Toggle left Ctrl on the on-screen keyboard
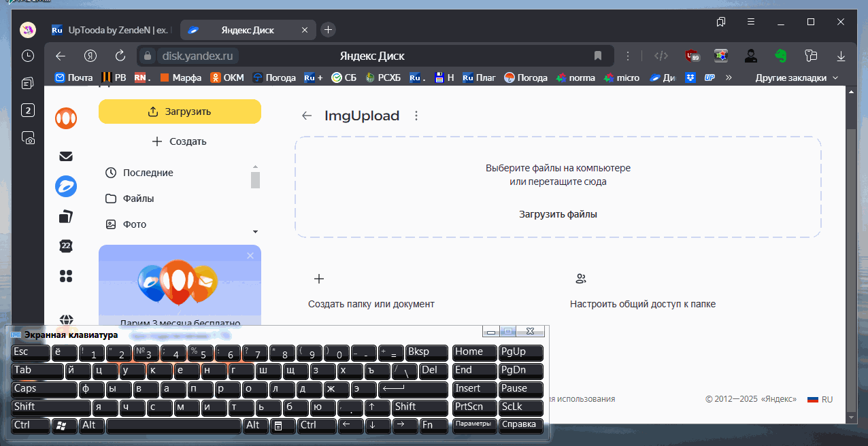This screenshot has width=868, height=446. (31, 426)
